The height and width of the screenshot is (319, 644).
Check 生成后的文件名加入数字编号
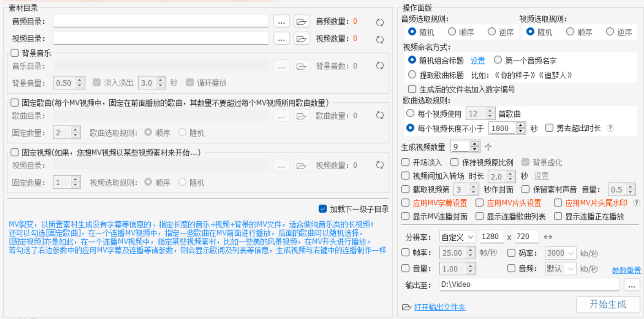412,89
